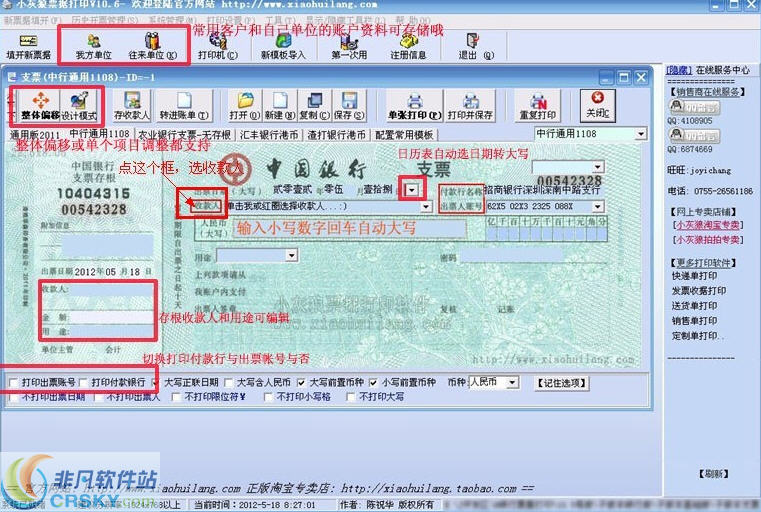Click the 送货单打印 entry
This screenshot has height=512, width=761.
(695, 306)
